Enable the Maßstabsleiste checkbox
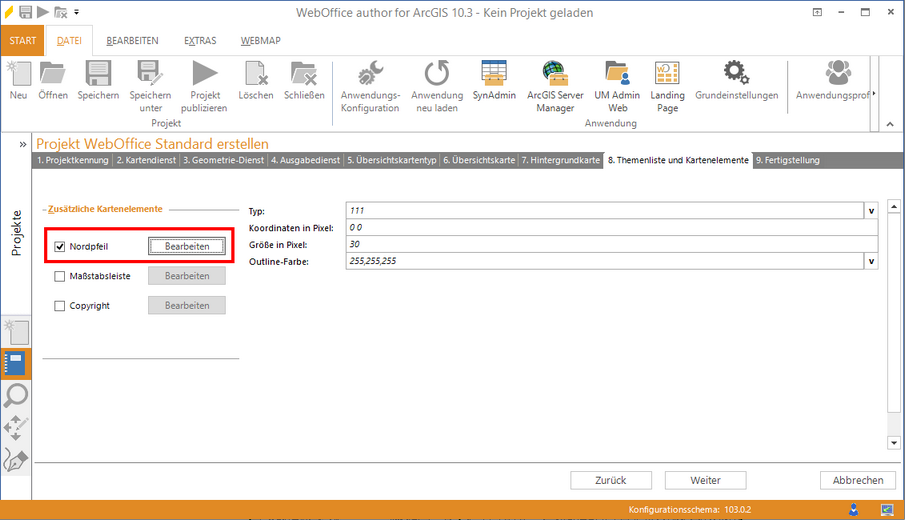 pyautogui.click(x=60, y=276)
